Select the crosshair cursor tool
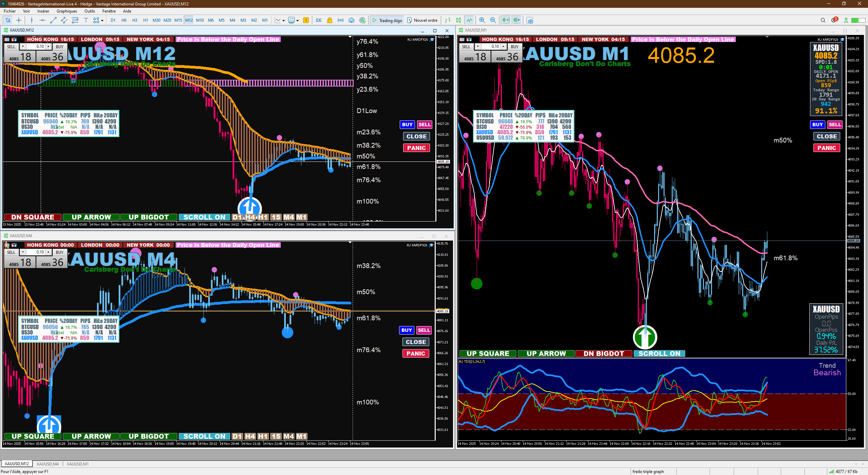868x475 pixels. click(19, 20)
